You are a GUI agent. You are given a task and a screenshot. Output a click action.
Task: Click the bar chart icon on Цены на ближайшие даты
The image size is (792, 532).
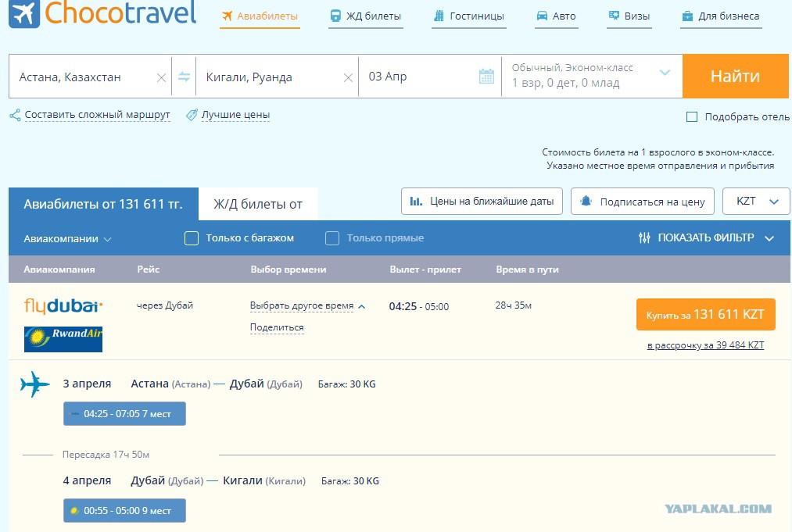pyautogui.click(x=416, y=202)
